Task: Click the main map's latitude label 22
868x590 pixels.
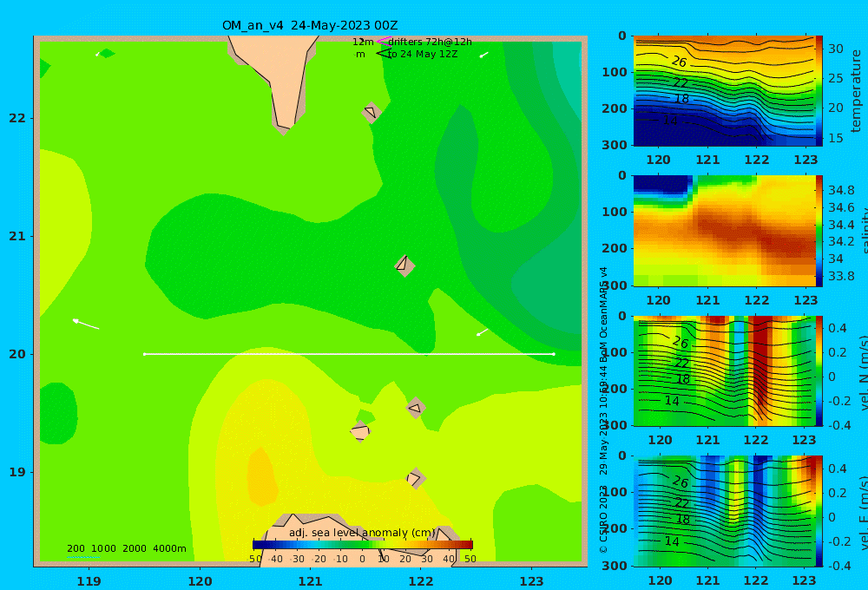Action: [x=17, y=118]
